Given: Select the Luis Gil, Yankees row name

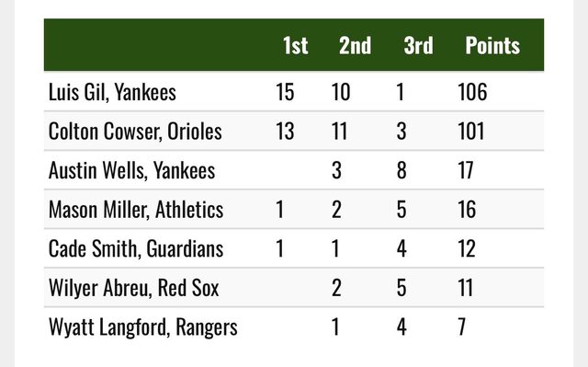Looking at the screenshot, I should [112, 92].
